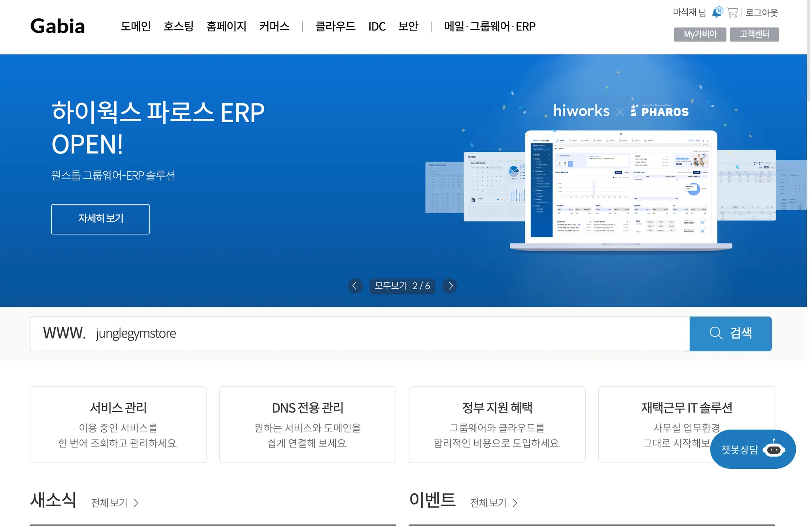Click the magnifier search icon
Image resolution: width=810 pixels, height=532 pixels.
click(x=715, y=333)
